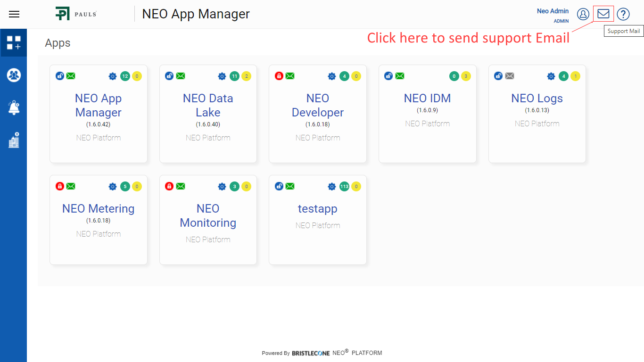This screenshot has height=362, width=644.
Task: Open the NEO Data Lake app title
Action: tap(208, 106)
